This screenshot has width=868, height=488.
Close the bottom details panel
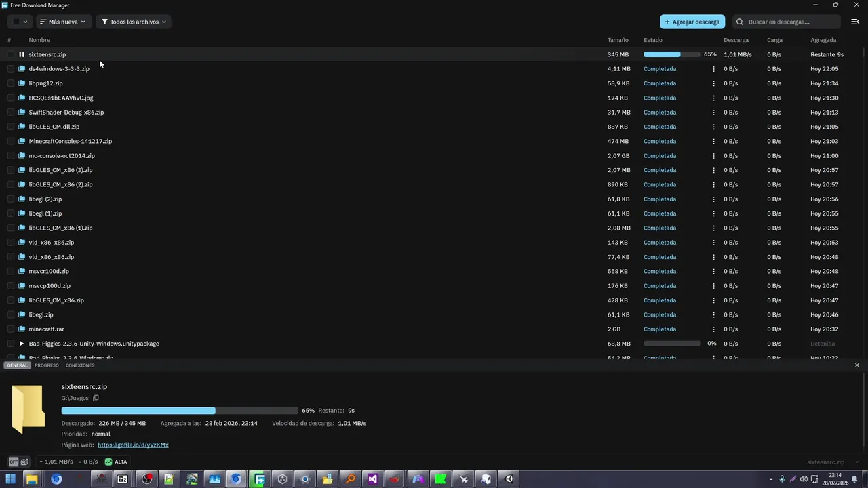pos(857,365)
